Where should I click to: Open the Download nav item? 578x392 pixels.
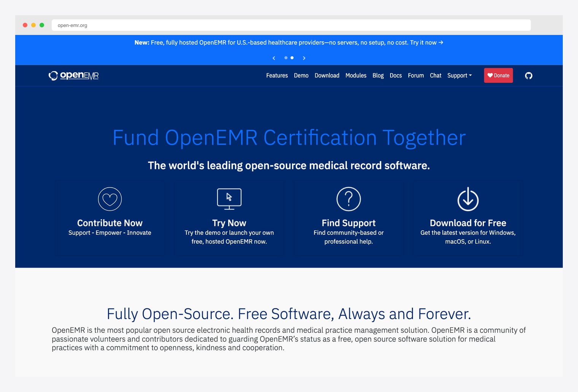(x=327, y=76)
